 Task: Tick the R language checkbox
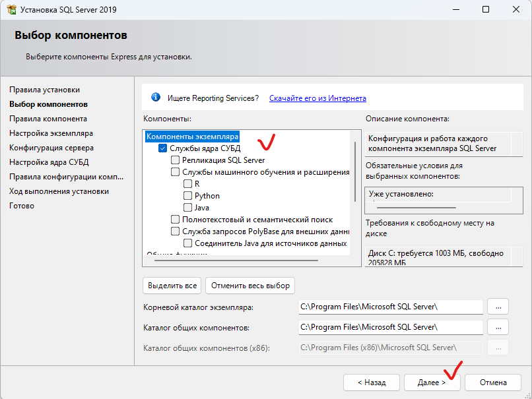pyautogui.click(x=187, y=184)
